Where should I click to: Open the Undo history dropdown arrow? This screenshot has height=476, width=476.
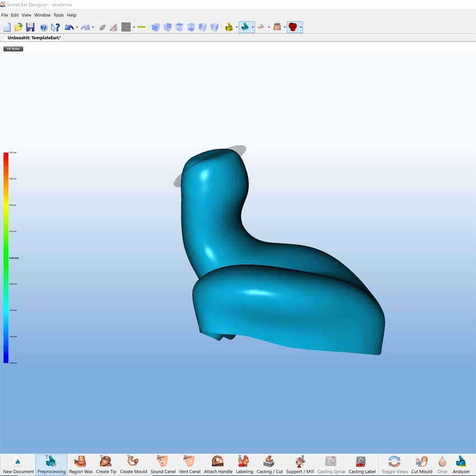[77, 26]
